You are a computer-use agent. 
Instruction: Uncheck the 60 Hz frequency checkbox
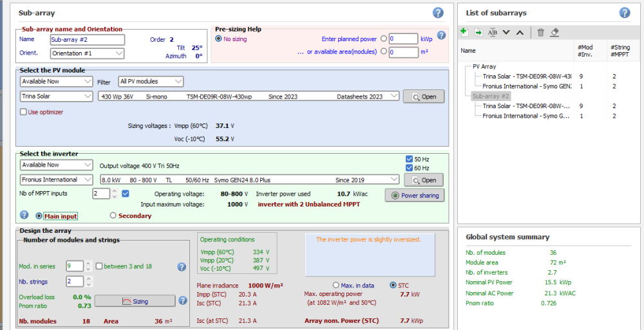point(410,169)
